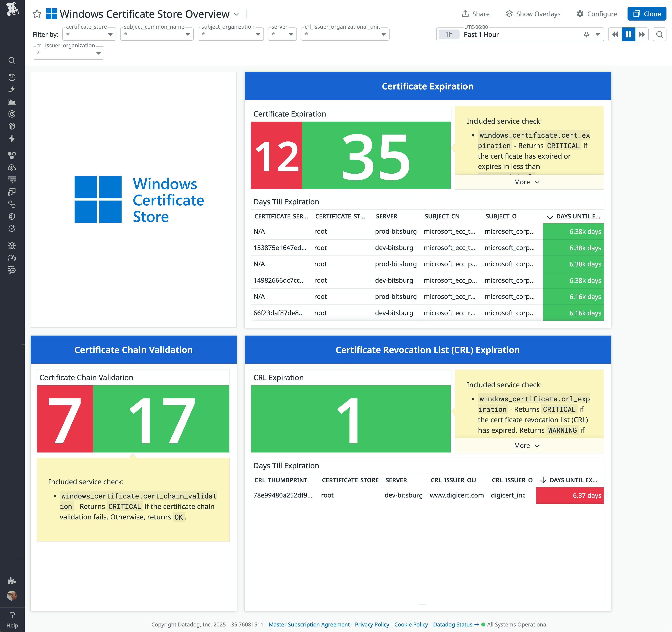Click the green CRL Expiration tile showing 1

[351, 419]
